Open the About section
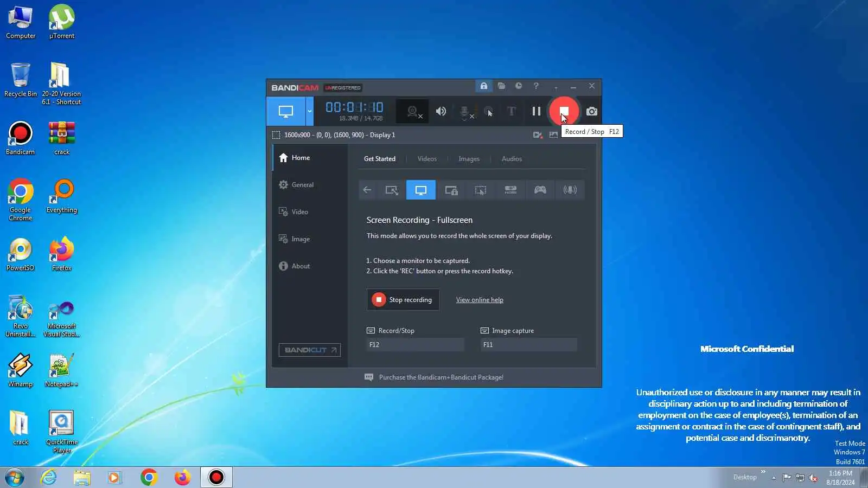Image resolution: width=868 pixels, height=488 pixels. coord(310,266)
